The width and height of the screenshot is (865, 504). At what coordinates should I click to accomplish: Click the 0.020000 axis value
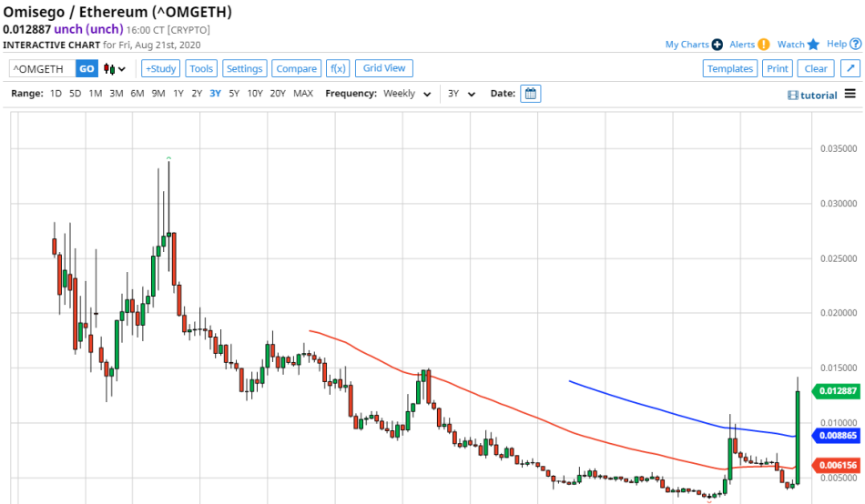839,313
